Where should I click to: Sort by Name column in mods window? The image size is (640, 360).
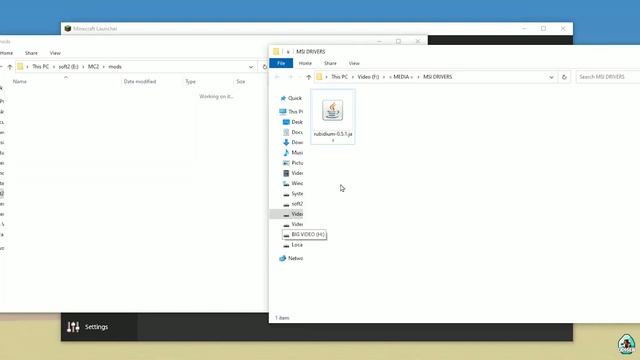20,82
